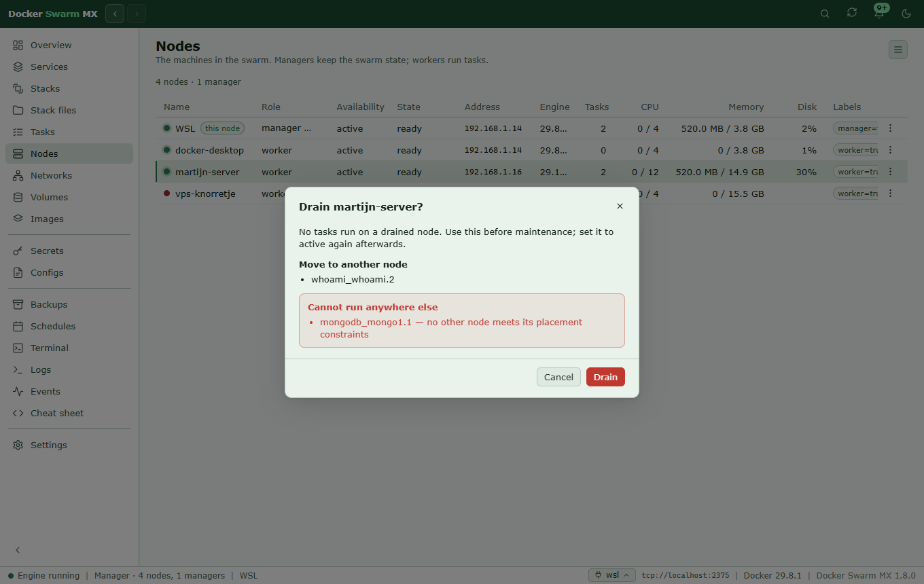The image size is (924, 584).
Task: Open the row menu for vps-knorretje node
Action: pyautogui.click(x=890, y=194)
